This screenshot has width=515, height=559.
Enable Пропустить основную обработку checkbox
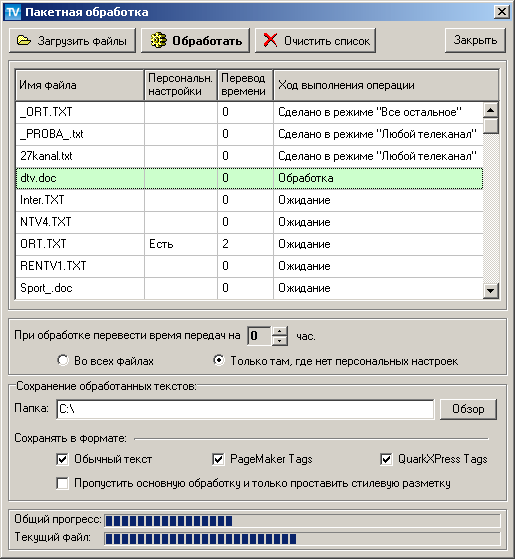62,483
